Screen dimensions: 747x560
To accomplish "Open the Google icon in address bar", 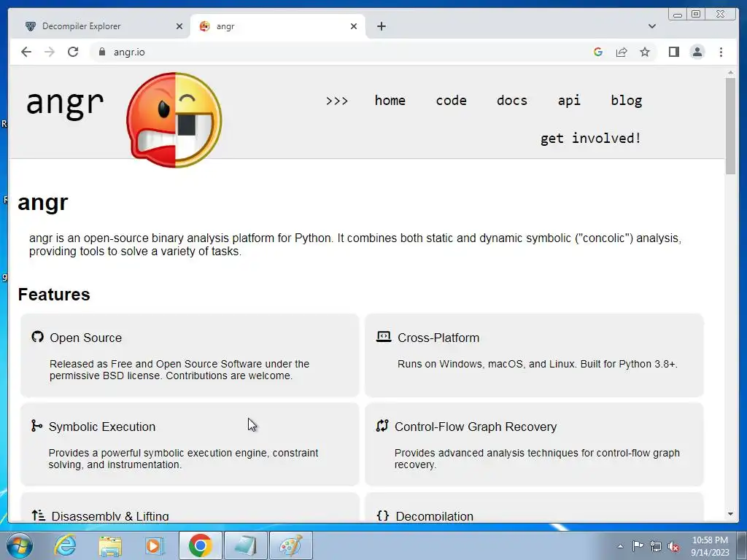I will coord(598,52).
